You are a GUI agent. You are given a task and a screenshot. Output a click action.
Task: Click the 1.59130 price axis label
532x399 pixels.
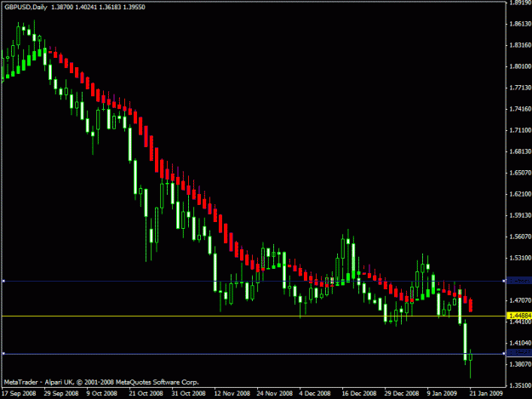tap(520, 215)
